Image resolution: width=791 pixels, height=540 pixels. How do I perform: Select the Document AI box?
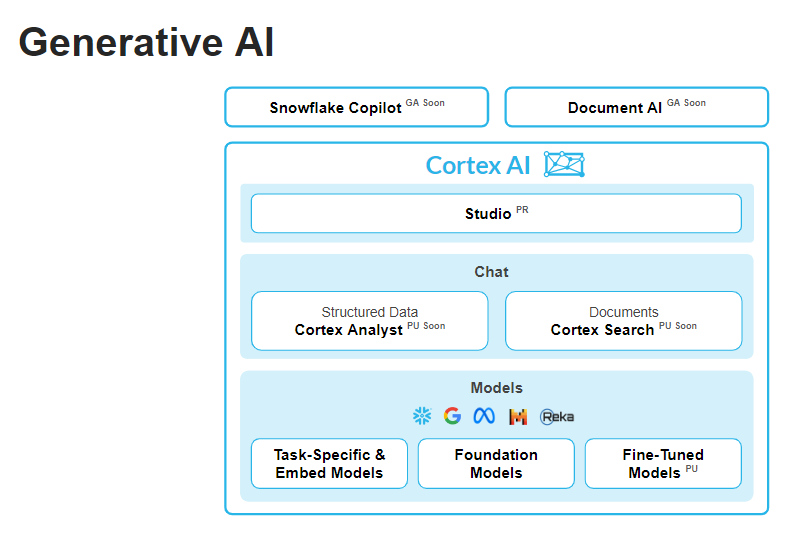coord(637,107)
